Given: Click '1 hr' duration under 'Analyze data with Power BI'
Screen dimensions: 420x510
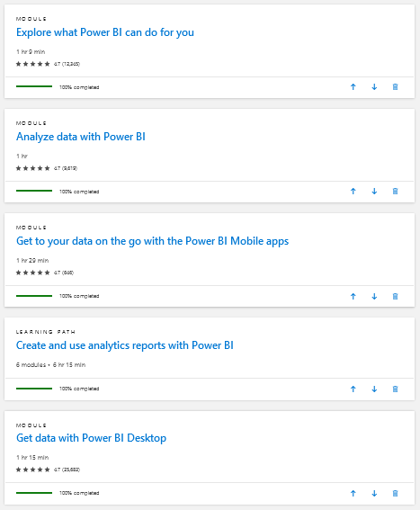Looking at the screenshot, I should coord(22,157).
